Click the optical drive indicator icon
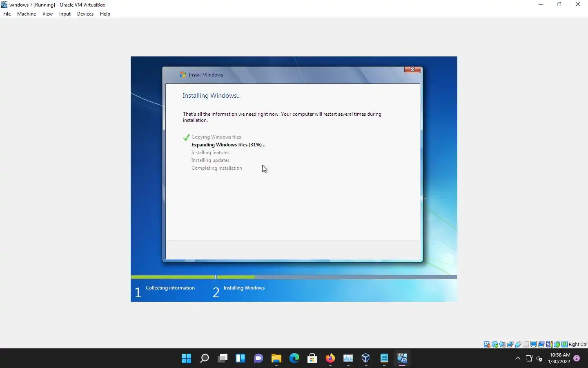Screen dimensions: 588x368 pos(495,344)
